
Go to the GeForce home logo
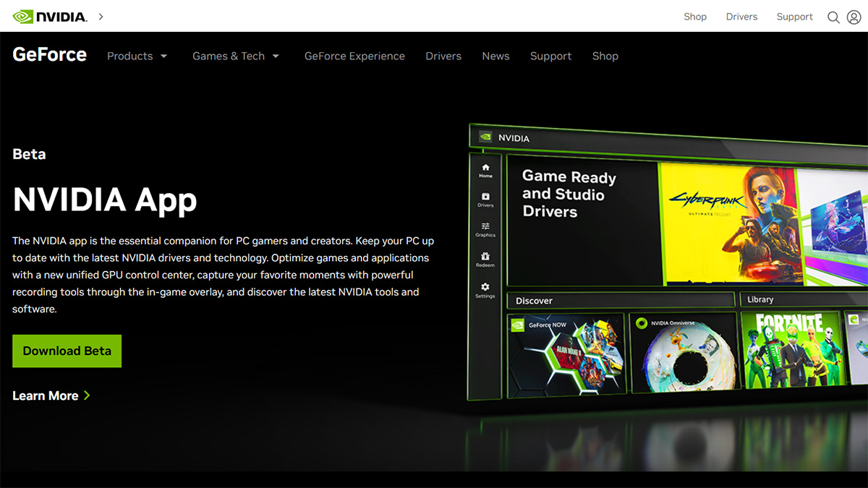coord(49,55)
